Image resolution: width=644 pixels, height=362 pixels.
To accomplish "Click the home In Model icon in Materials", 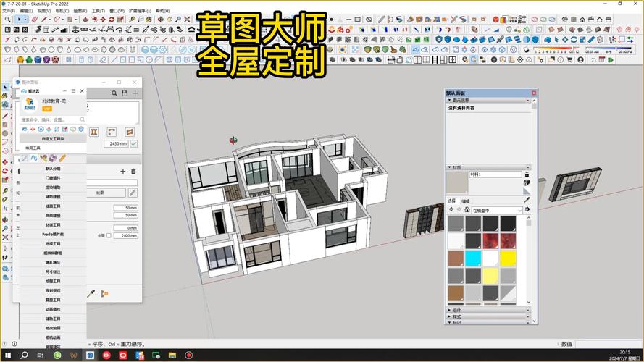I will (467, 210).
